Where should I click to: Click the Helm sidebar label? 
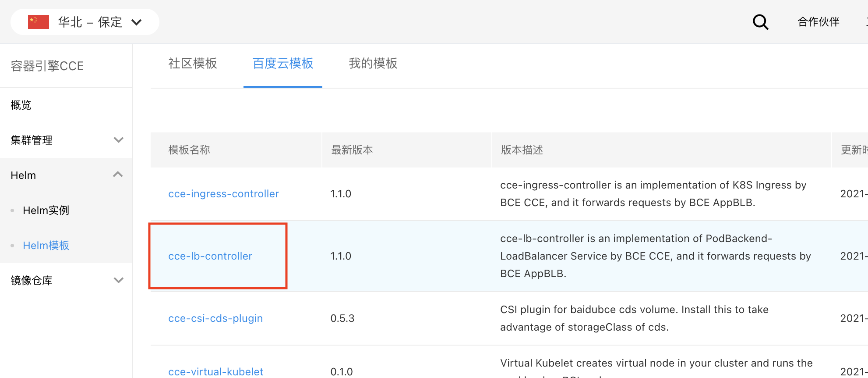point(23,175)
